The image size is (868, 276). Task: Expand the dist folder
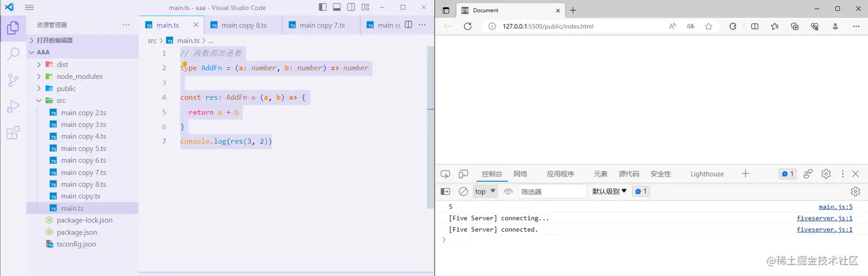coord(82,64)
